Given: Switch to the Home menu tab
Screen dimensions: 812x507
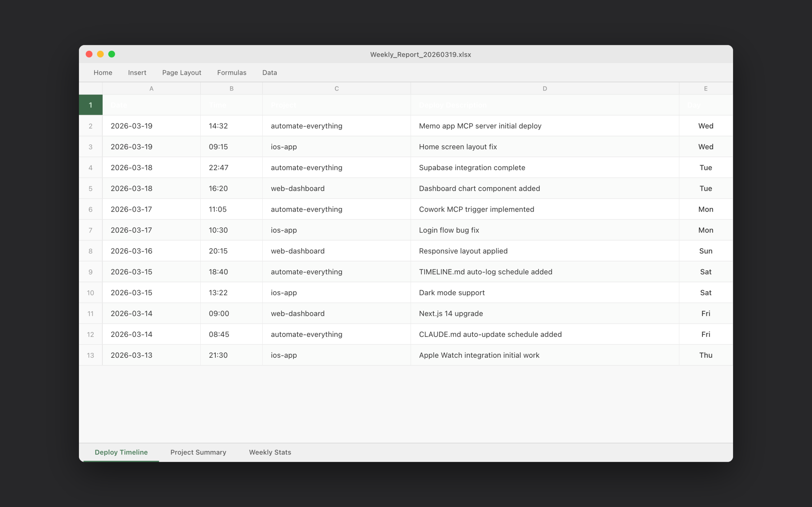Looking at the screenshot, I should [x=103, y=73].
